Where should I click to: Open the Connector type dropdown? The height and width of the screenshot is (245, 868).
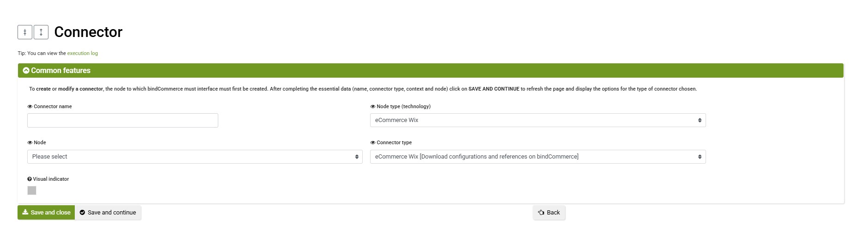538,157
